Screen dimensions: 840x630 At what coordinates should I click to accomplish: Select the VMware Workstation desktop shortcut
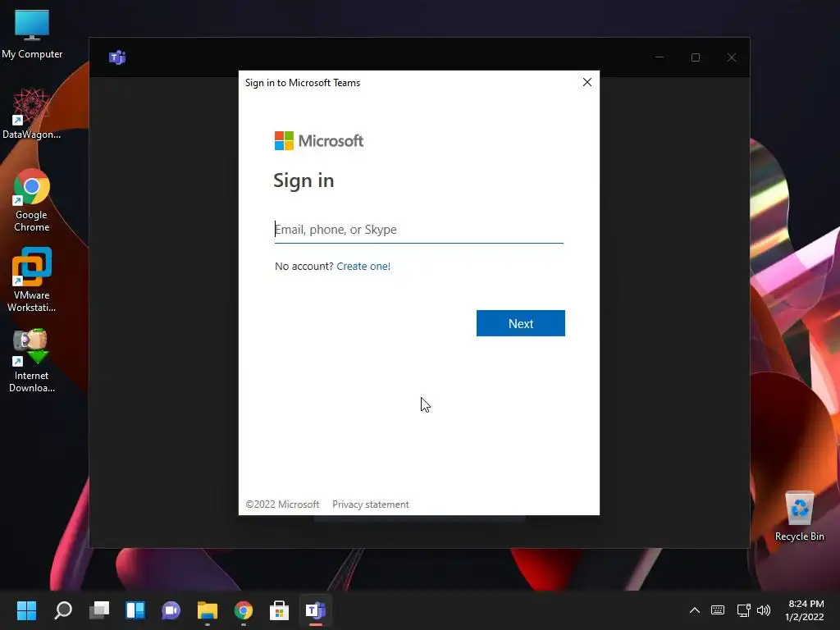[32, 281]
